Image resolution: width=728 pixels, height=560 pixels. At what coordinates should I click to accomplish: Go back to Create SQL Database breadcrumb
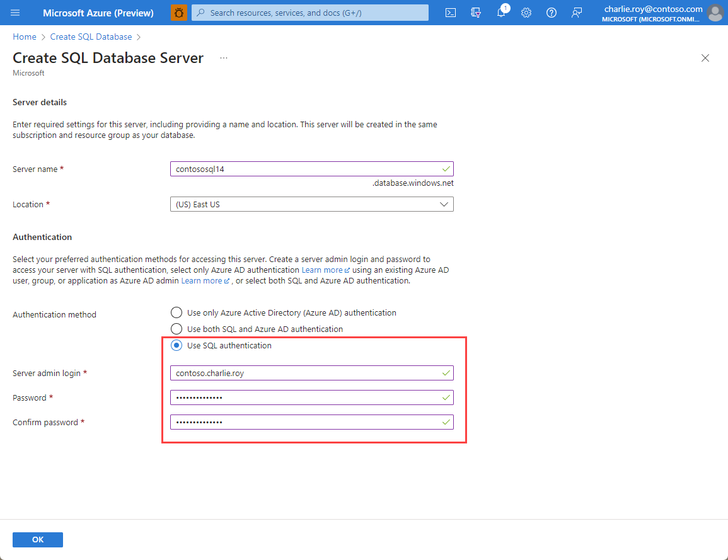coord(91,37)
